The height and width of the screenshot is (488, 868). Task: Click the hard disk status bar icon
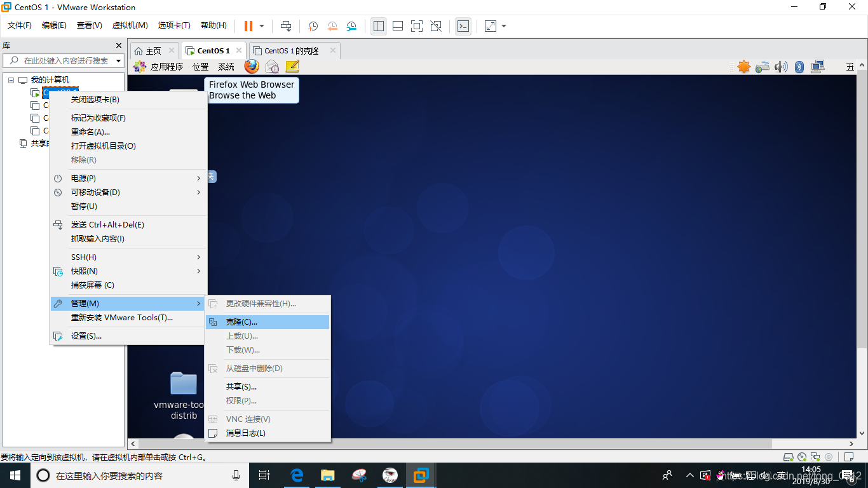[789, 457]
